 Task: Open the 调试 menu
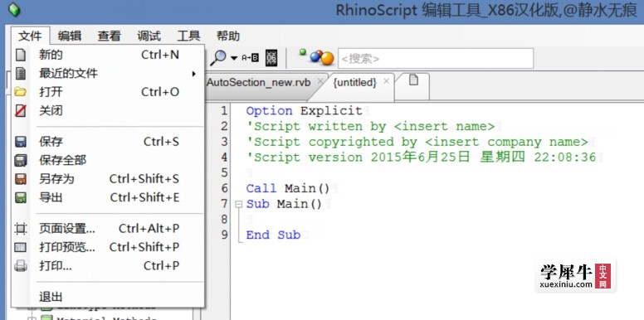[x=149, y=36]
